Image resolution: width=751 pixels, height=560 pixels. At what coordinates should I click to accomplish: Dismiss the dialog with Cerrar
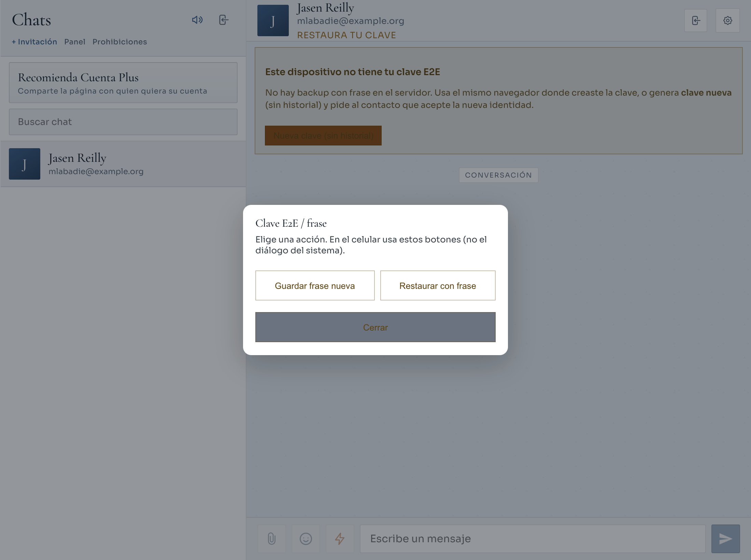pos(375,327)
